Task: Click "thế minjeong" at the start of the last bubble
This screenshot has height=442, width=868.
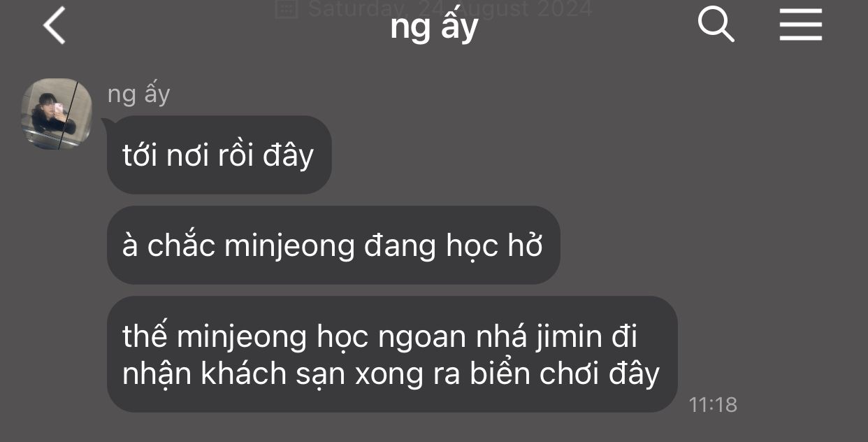Action: 215,338
